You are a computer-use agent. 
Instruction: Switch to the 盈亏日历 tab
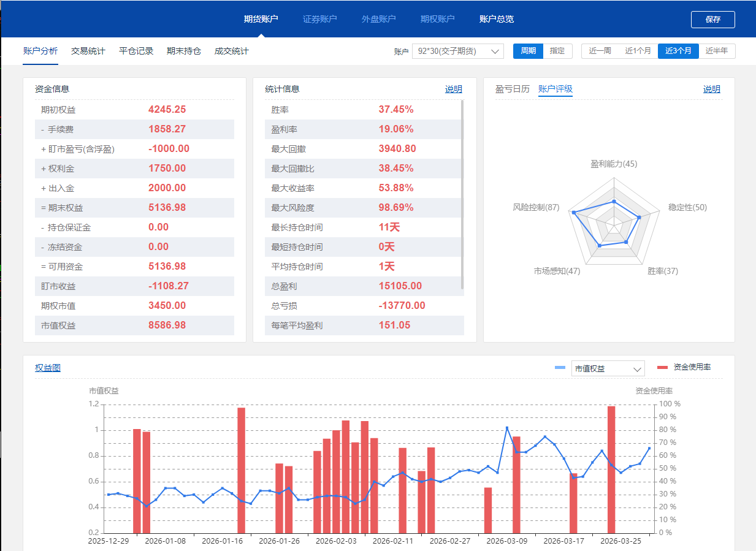tap(512, 89)
